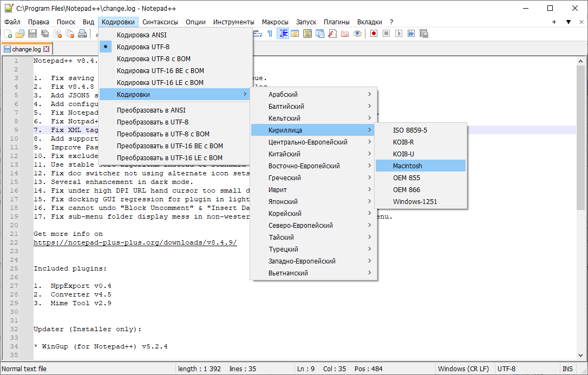
Task: Toggle the Show All Characters pilcrow icon
Action: [x=270, y=34]
